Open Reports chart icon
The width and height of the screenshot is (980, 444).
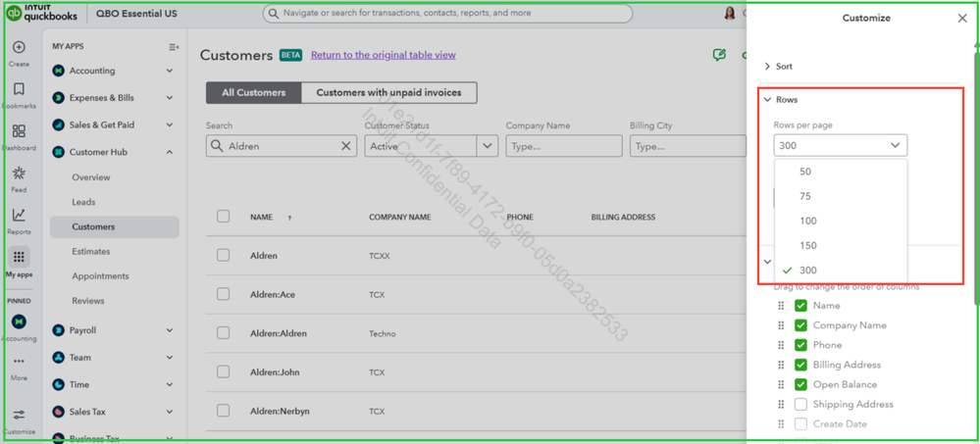[19, 215]
